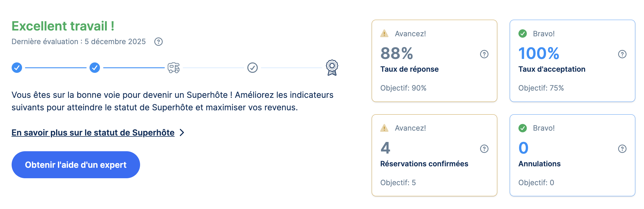Click help icon next to Dernière évaluation date
The height and width of the screenshot is (209, 644).
158,42
